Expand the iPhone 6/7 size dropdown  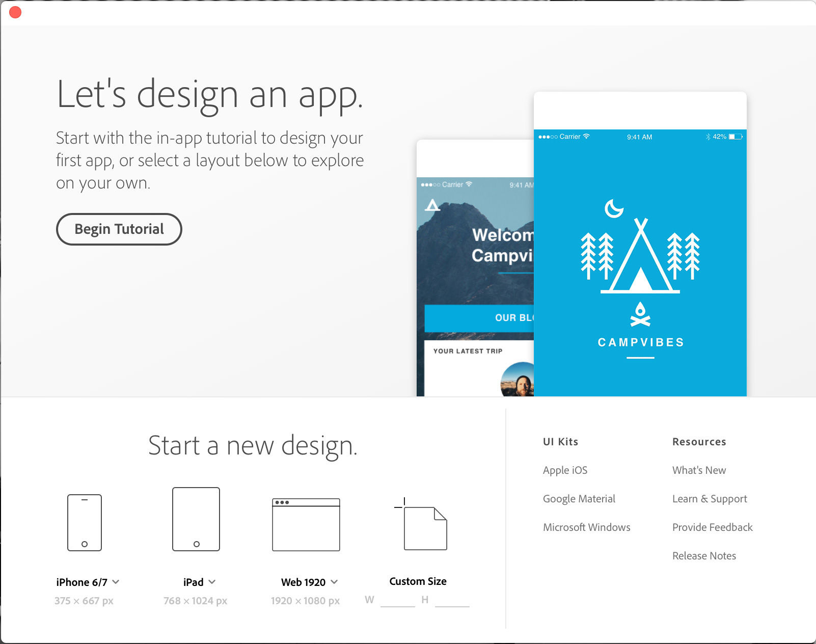click(x=116, y=582)
